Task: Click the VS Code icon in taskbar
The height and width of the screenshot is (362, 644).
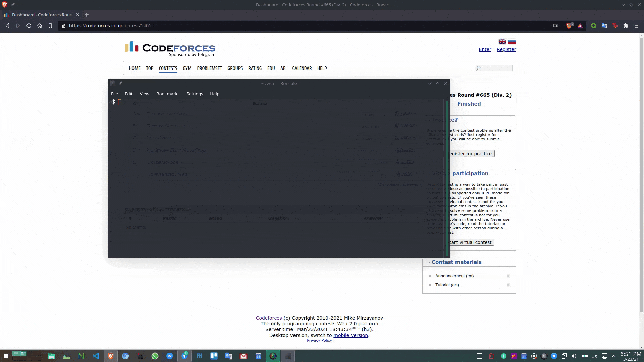Action: [96, 356]
